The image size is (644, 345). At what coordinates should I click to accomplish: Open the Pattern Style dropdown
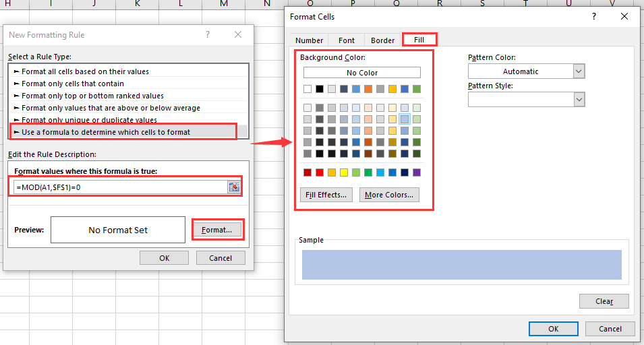579,99
